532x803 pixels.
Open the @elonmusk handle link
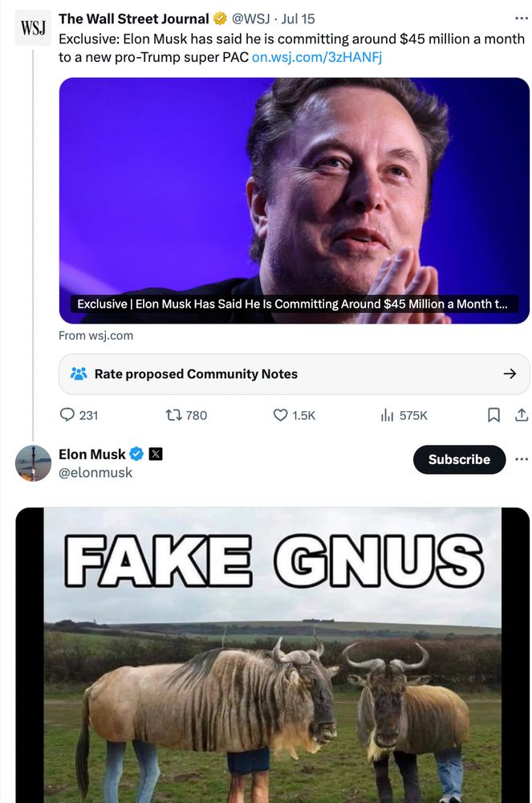coord(95,472)
